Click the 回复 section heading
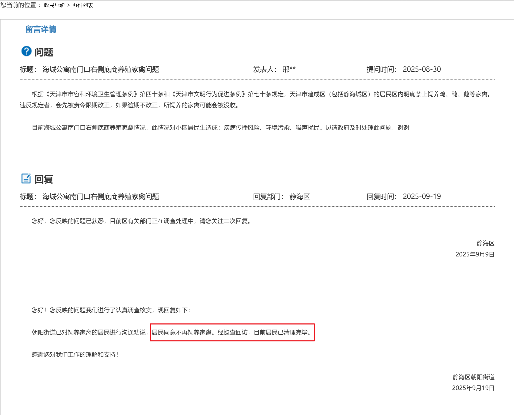The height and width of the screenshot is (420, 514). click(x=44, y=179)
